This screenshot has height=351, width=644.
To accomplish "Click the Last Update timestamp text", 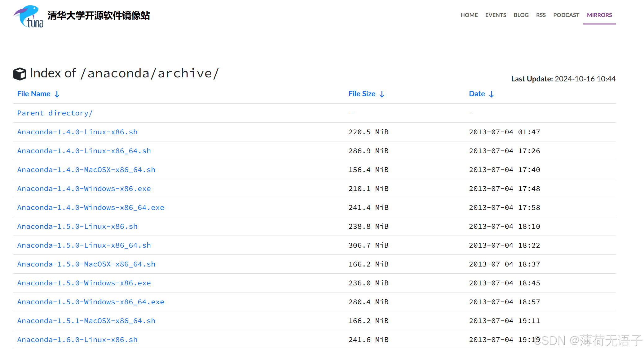I will pos(563,79).
